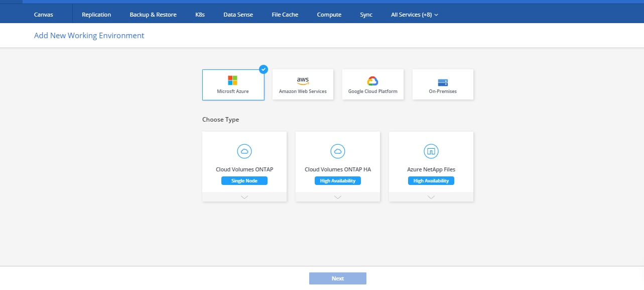Switch to the Replication tab

click(x=96, y=15)
